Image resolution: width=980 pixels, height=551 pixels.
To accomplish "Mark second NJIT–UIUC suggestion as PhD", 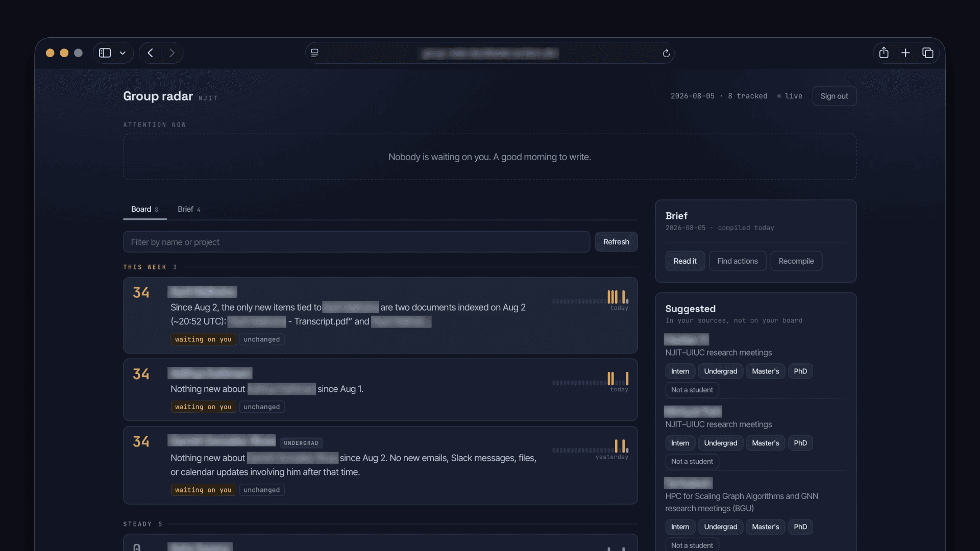I will 800,443.
